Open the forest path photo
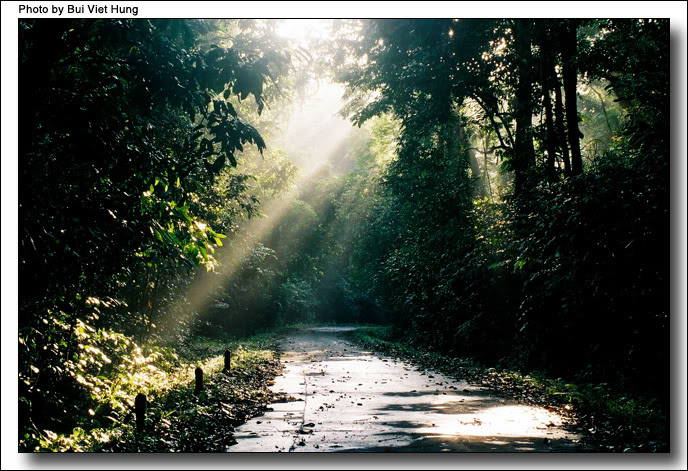 [x=344, y=235]
